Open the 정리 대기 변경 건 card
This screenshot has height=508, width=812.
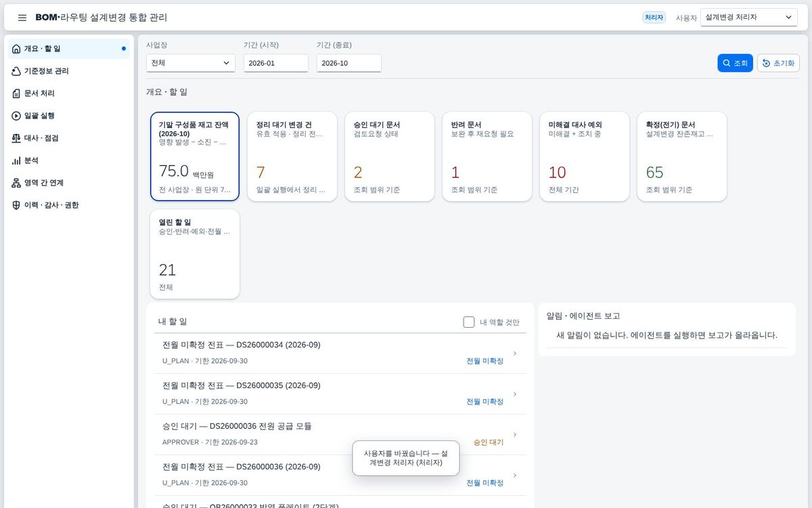(x=292, y=156)
